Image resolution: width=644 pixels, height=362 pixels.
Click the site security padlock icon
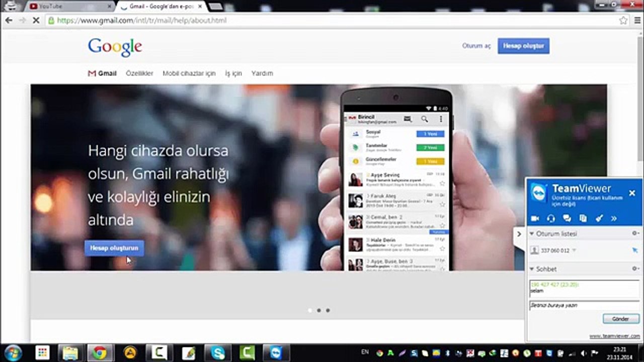click(50, 21)
